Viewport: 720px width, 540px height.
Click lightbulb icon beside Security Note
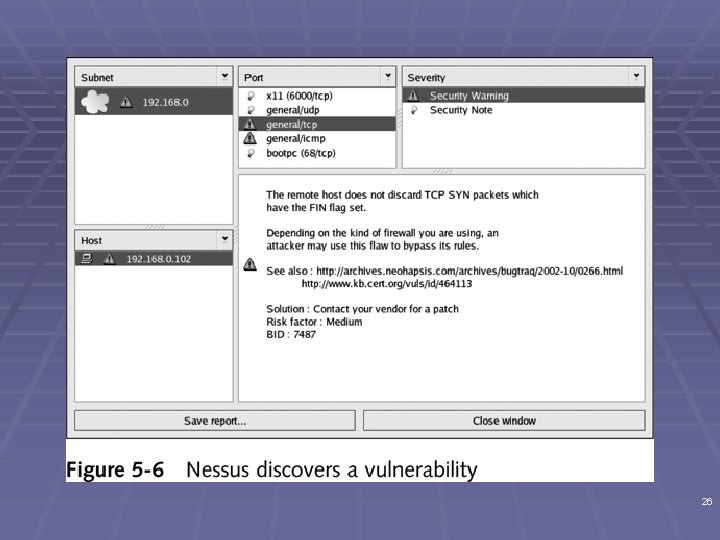point(414,110)
